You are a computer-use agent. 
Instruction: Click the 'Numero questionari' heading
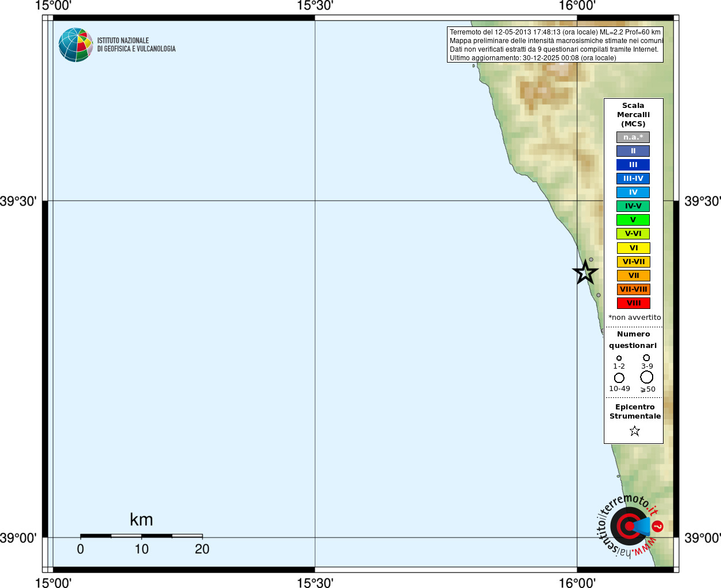coord(633,340)
